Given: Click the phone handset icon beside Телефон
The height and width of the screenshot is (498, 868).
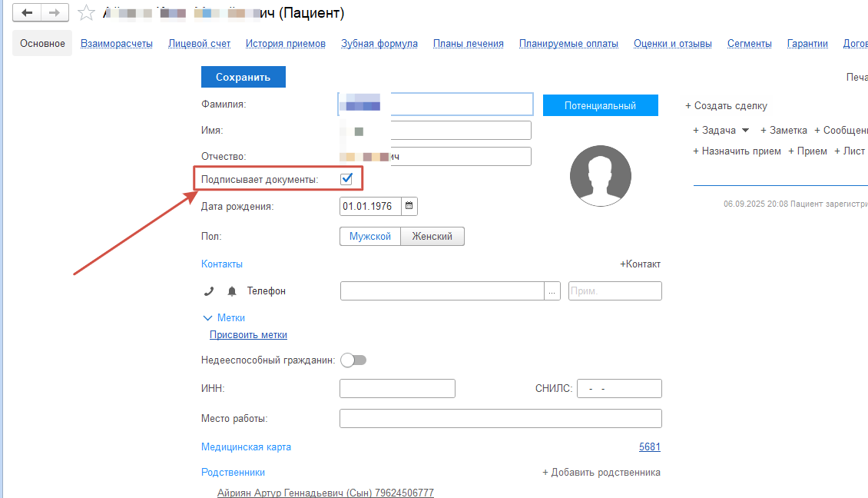Looking at the screenshot, I should 209,290.
